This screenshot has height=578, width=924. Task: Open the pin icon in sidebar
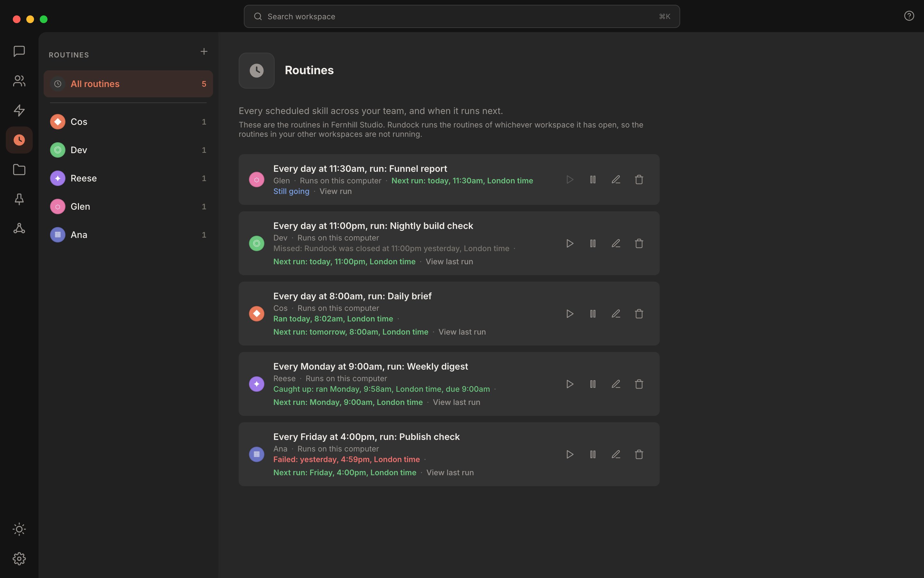19,199
